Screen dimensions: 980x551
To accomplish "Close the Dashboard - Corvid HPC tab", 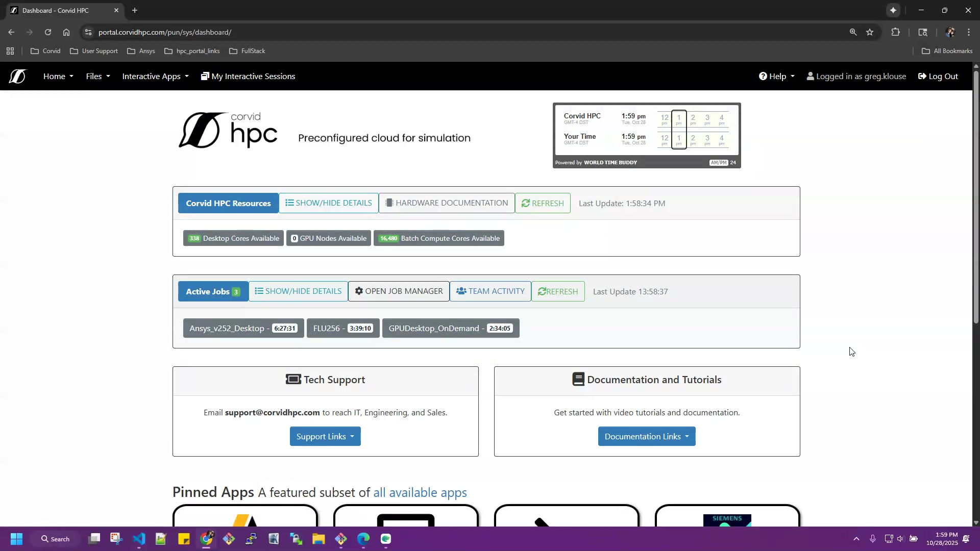I will tap(116, 10).
